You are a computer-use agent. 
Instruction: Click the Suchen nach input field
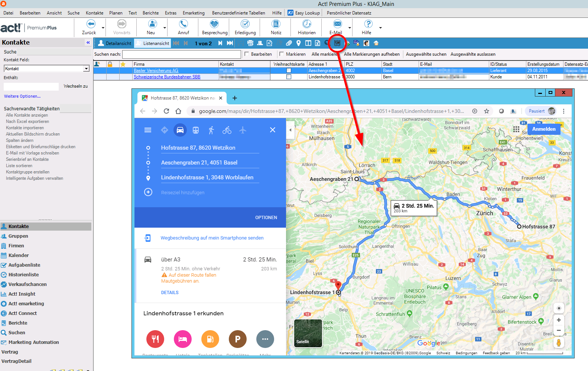click(181, 54)
